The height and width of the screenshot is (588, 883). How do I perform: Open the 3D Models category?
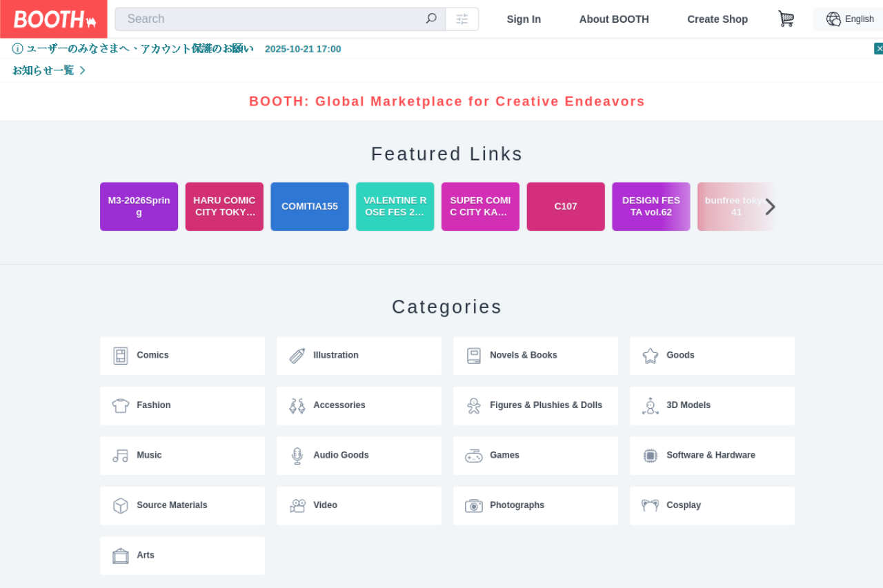point(712,405)
